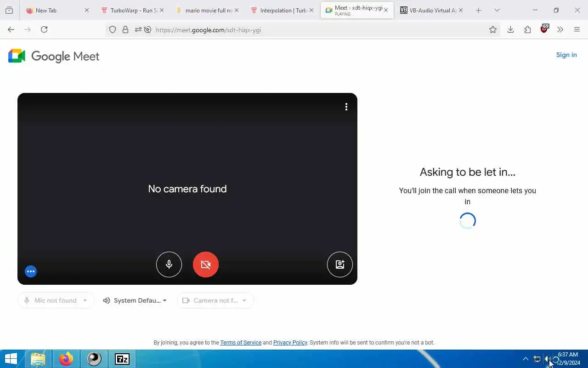588x368 pixels.
Task: Open File Explorer from the taskbar
Action: pyautogui.click(x=38, y=359)
